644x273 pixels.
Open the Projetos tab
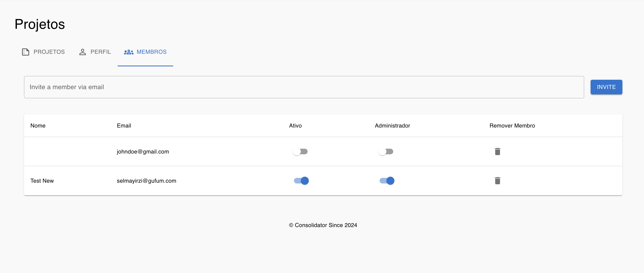[43, 52]
